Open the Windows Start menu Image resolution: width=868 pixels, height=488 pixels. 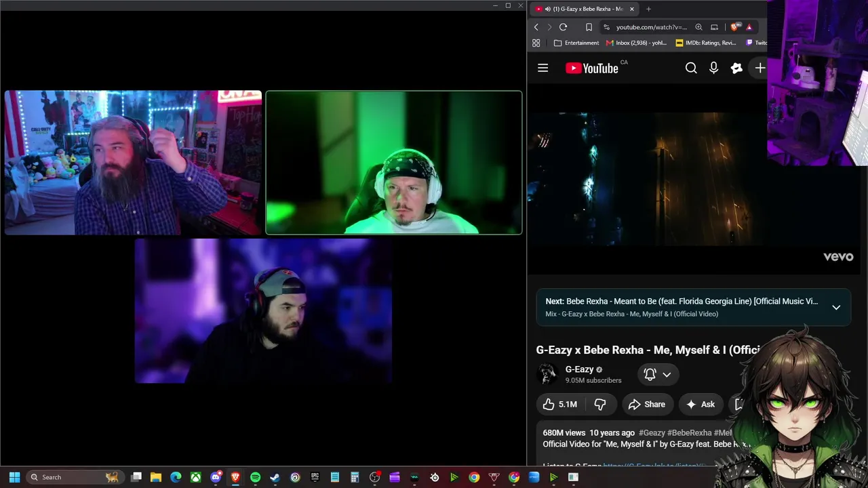14,477
